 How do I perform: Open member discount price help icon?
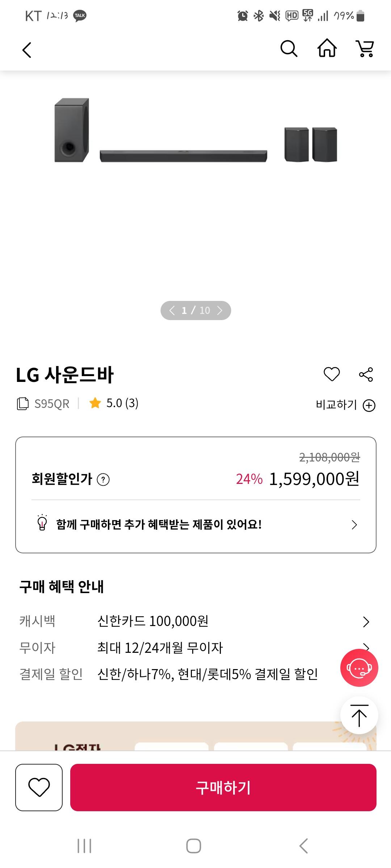(103, 480)
